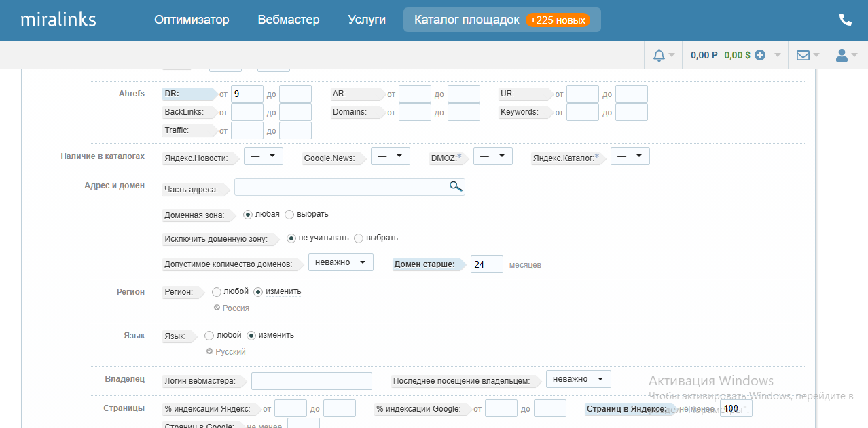This screenshot has width=868, height=428.
Task: Click the Логин вебмастера input field
Action: [311, 381]
